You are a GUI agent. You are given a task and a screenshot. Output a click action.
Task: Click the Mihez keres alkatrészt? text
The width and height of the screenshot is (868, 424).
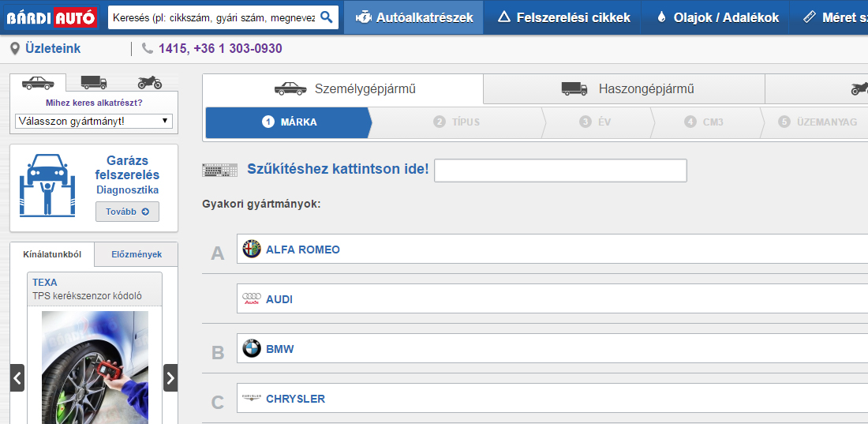coord(94,103)
